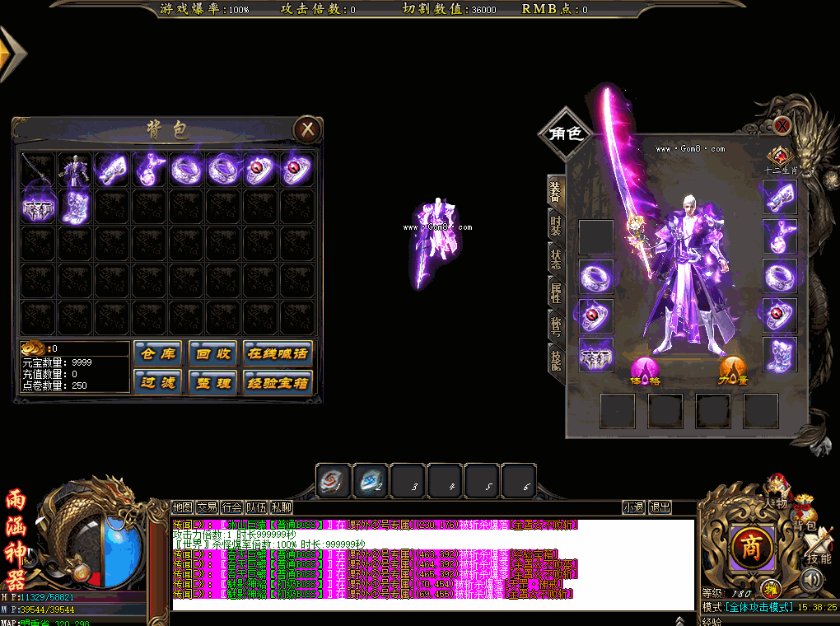
Task: Click the helmet in backpack second row
Action: point(38,207)
